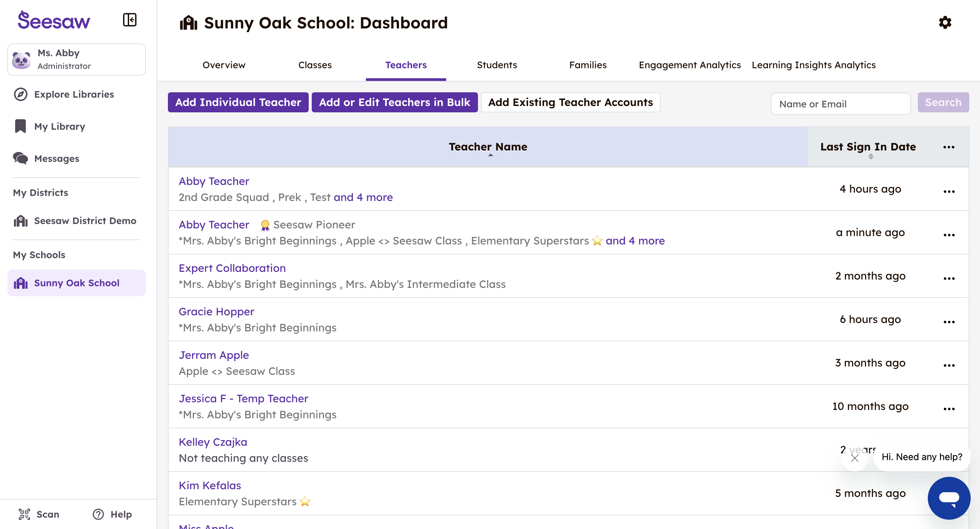Switch to Engagement Analytics tab
Screen dimensions: 980x529
[689, 65]
